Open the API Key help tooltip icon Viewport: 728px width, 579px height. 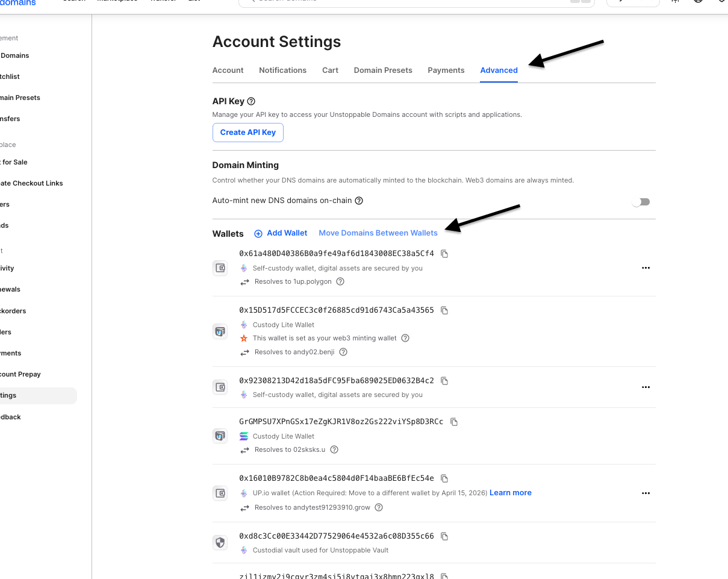pos(251,101)
